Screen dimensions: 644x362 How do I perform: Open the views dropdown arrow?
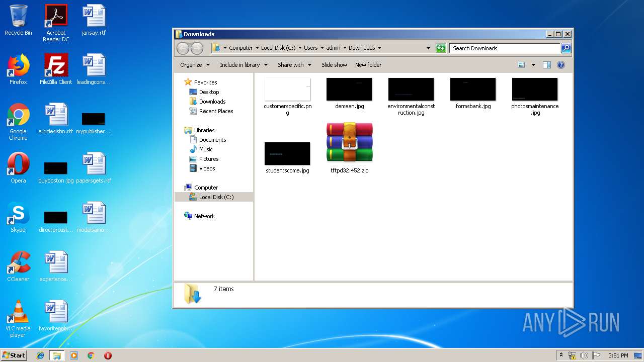tap(533, 65)
